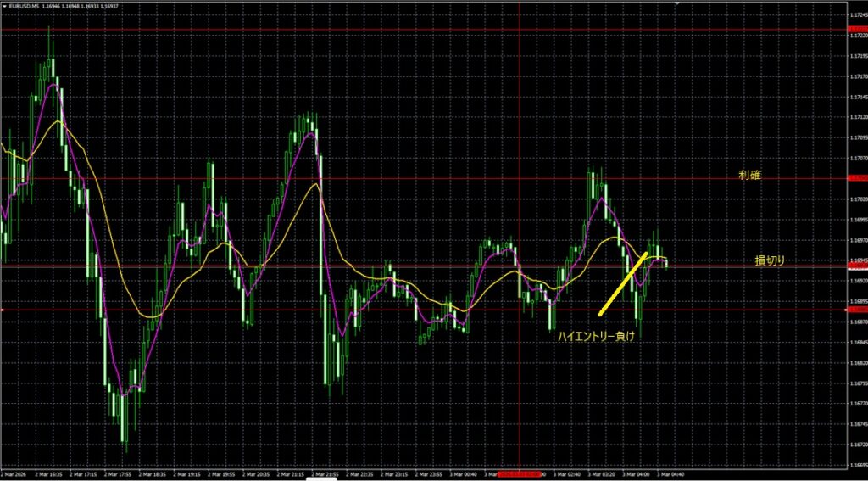Click the 1.17170 price axis label
This screenshot has height=481, width=868.
point(858,76)
